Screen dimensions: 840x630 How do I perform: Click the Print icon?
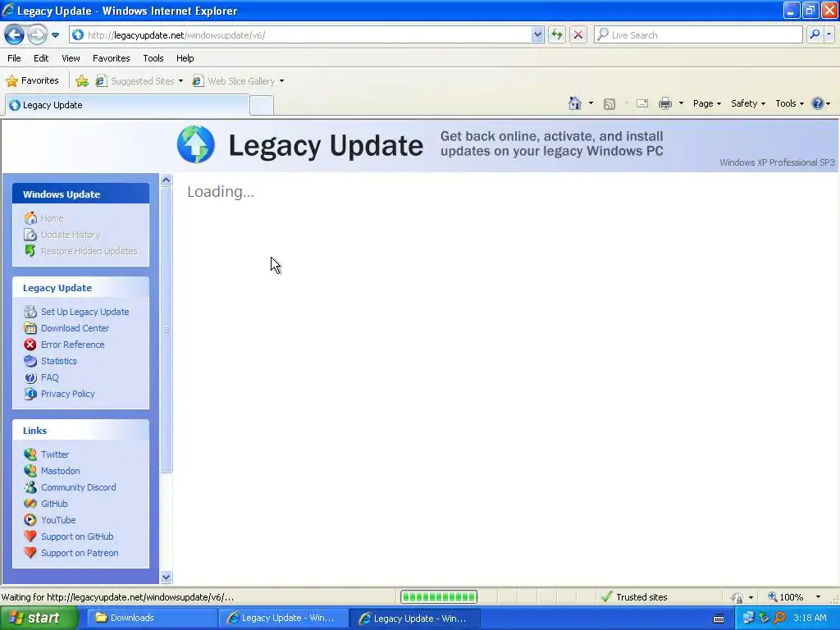pyautogui.click(x=665, y=103)
